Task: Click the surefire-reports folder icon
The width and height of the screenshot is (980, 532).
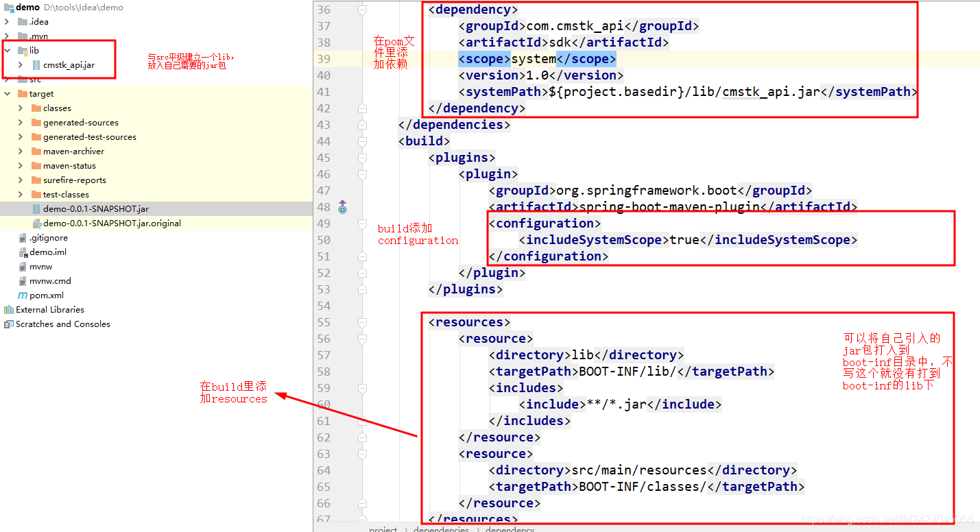Action: pos(36,180)
